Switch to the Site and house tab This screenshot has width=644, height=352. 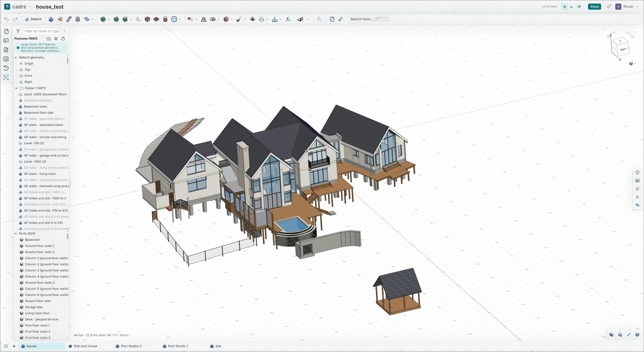pyautogui.click(x=83, y=346)
